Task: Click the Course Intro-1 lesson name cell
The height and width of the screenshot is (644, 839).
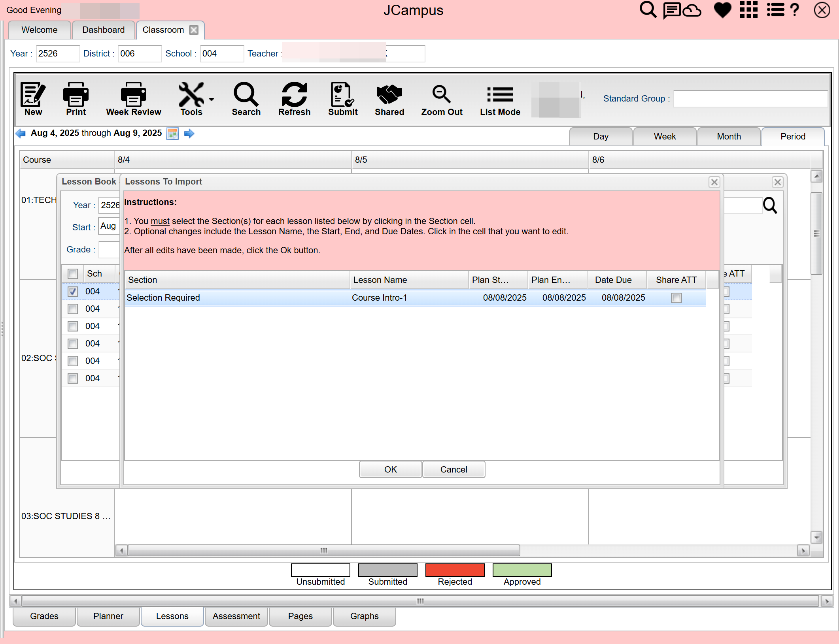Action: [409, 298]
